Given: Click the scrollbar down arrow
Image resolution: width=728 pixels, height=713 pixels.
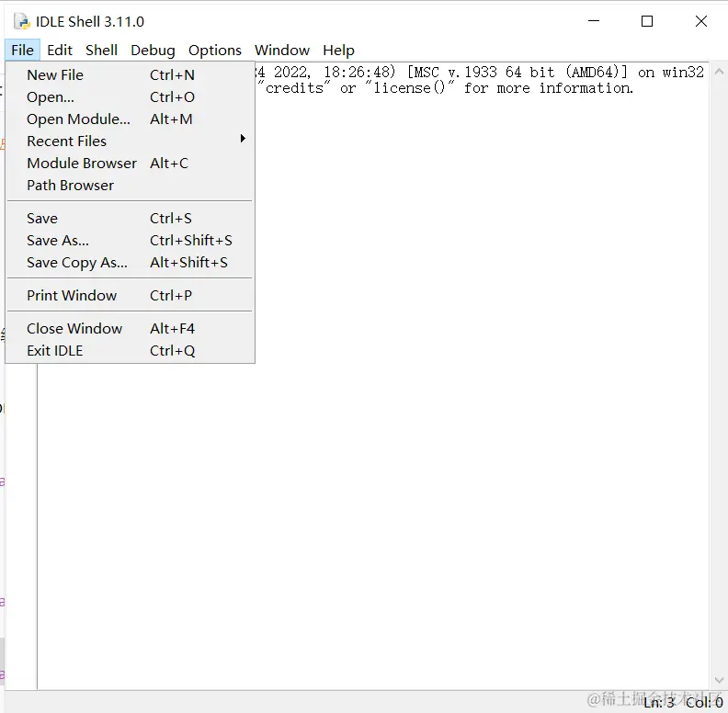Looking at the screenshot, I should click(719, 681).
